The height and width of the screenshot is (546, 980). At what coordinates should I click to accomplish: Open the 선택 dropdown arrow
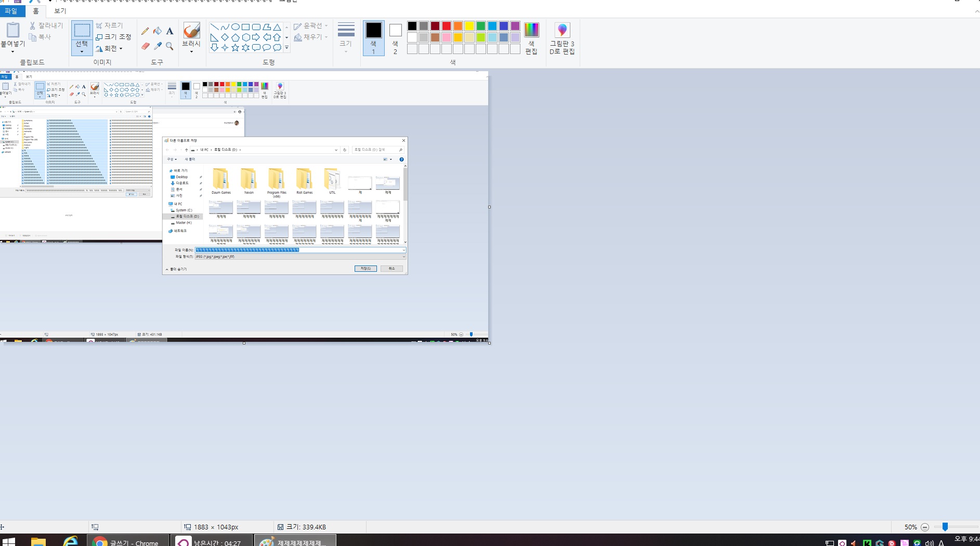82,51
